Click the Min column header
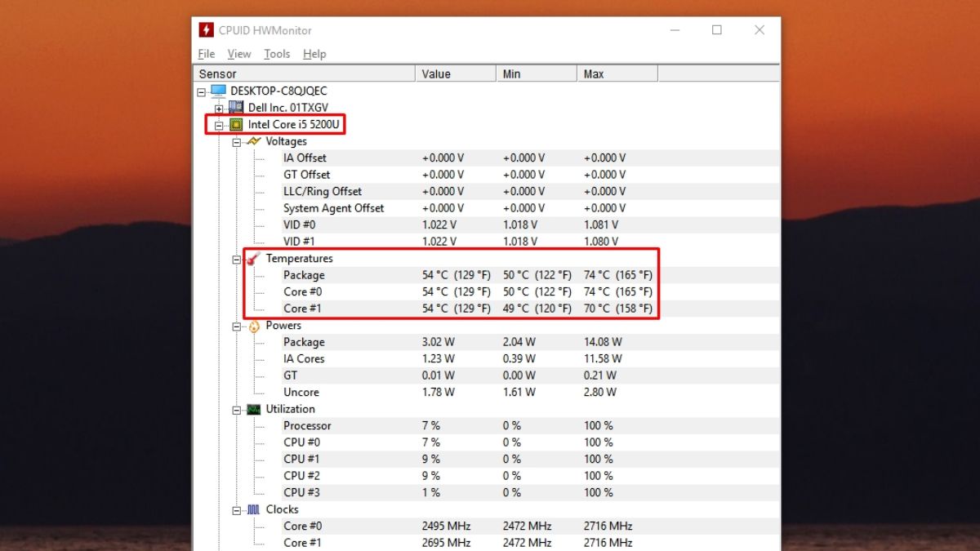The width and height of the screenshot is (980, 551). pyautogui.click(x=537, y=73)
